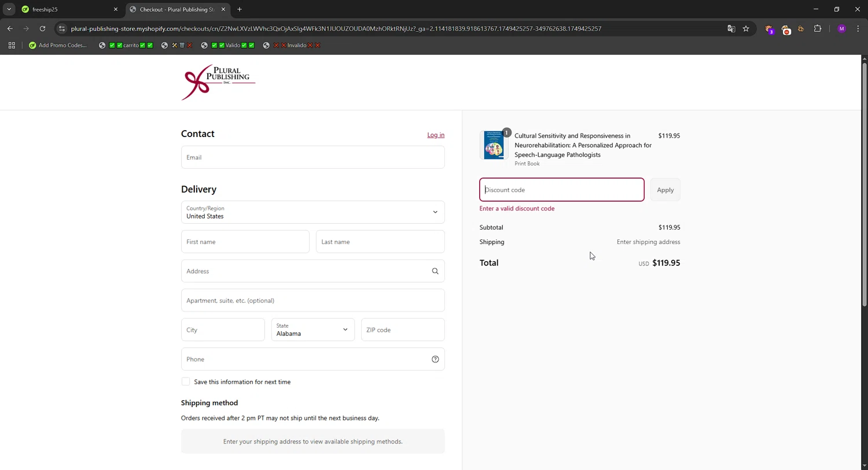Screen dimensions: 868x470
Task: Open the carrito bookmark
Action: click(126, 45)
